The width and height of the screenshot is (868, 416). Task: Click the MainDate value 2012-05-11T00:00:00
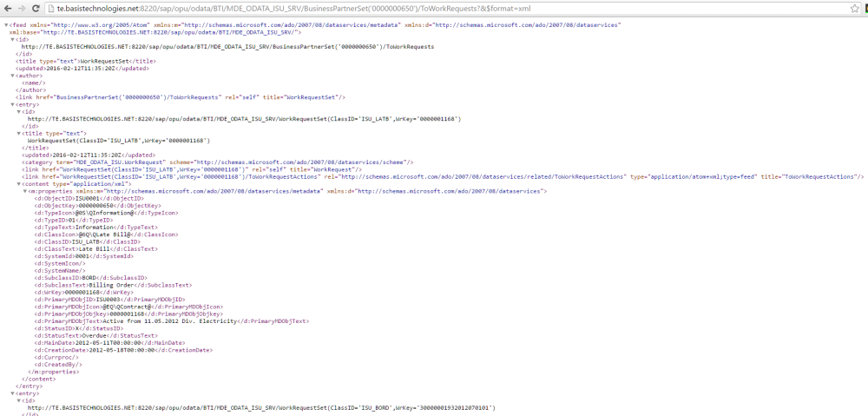(106, 342)
